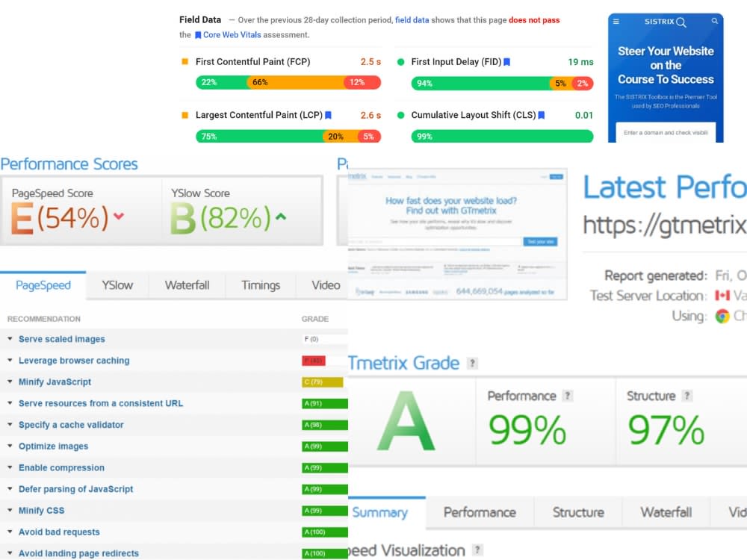Click the E (54%) PageSpeed score
This screenshot has height=560, width=747.
(x=60, y=218)
